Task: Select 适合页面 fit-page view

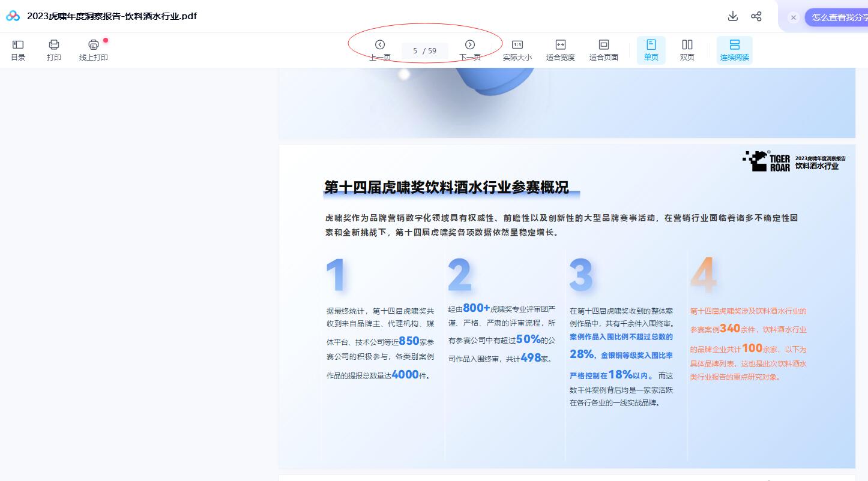Action: (x=603, y=50)
